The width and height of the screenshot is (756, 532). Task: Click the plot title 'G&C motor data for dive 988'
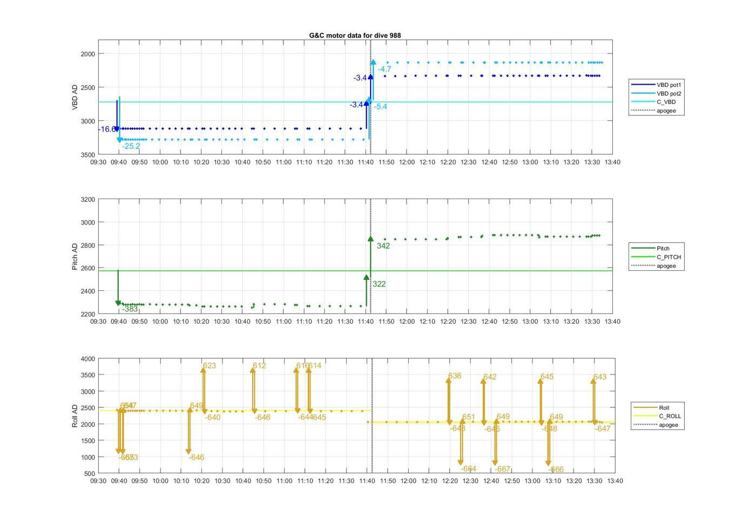355,35
